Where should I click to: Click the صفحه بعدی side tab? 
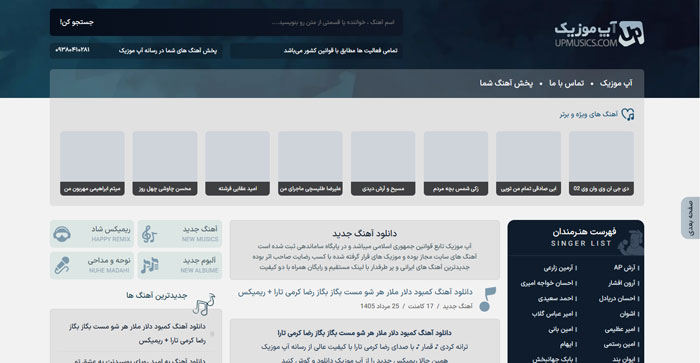click(x=691, y=218)
